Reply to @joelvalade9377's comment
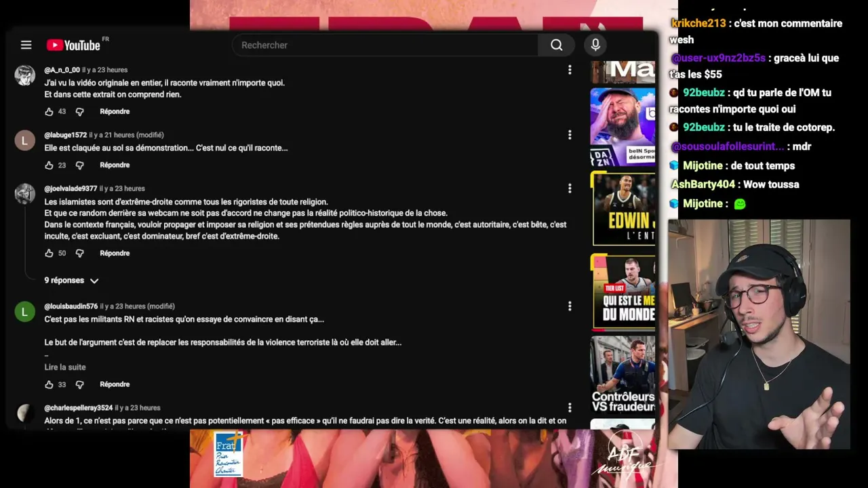 pos(115,253)
